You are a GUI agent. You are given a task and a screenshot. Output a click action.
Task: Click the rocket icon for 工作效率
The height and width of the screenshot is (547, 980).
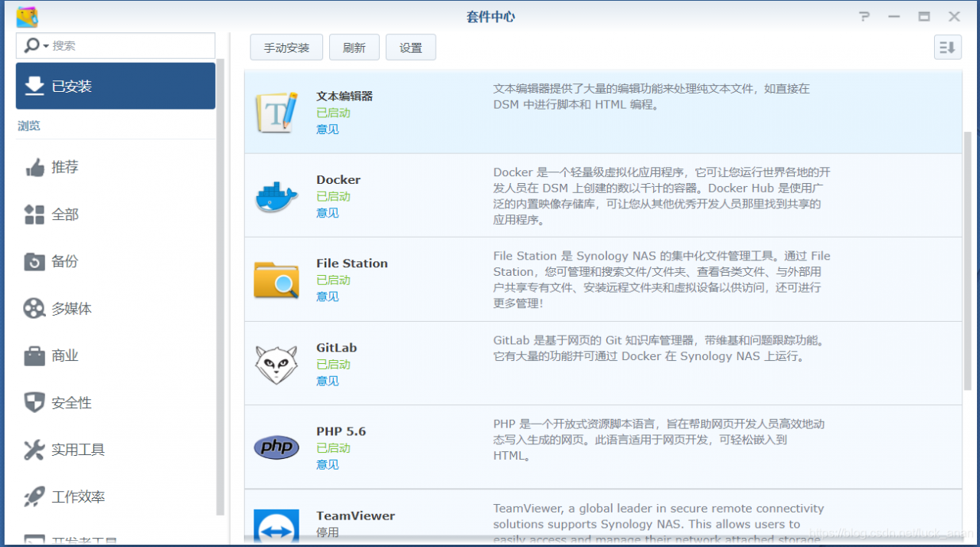point(34,497)
